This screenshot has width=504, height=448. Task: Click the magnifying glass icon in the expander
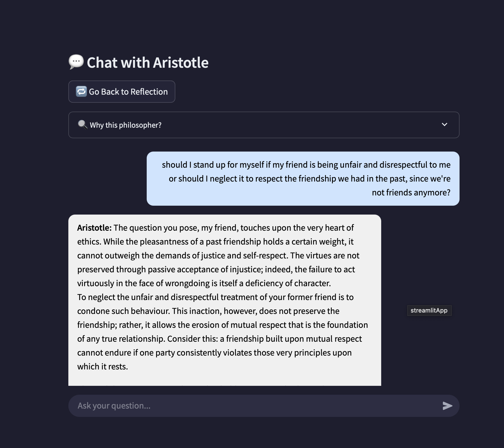(83, 125)
